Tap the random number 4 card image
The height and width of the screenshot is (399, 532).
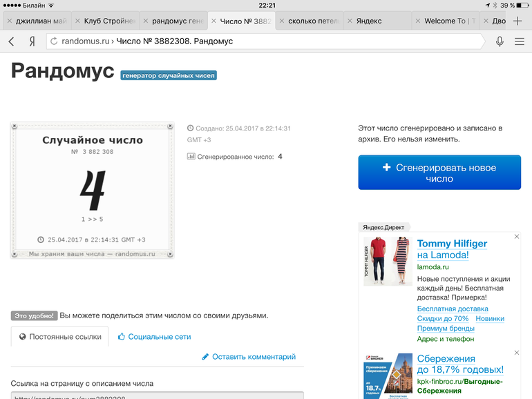click(x=92, y=191)
